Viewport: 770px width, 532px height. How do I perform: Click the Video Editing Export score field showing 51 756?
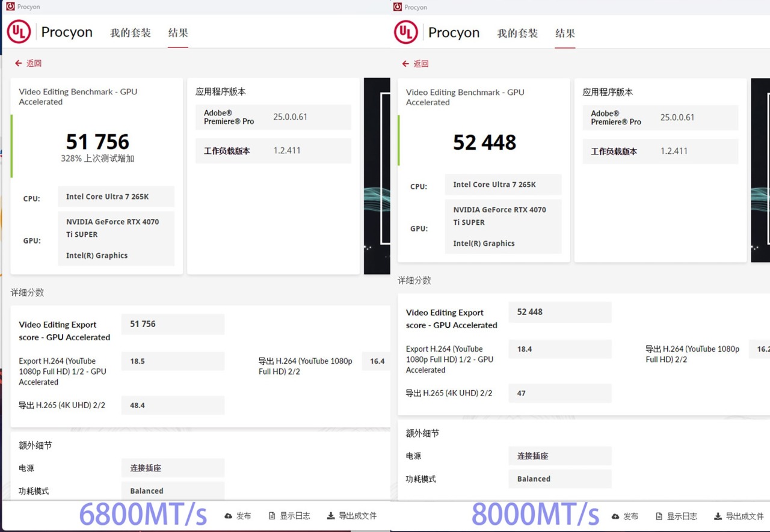pos(173,324)
